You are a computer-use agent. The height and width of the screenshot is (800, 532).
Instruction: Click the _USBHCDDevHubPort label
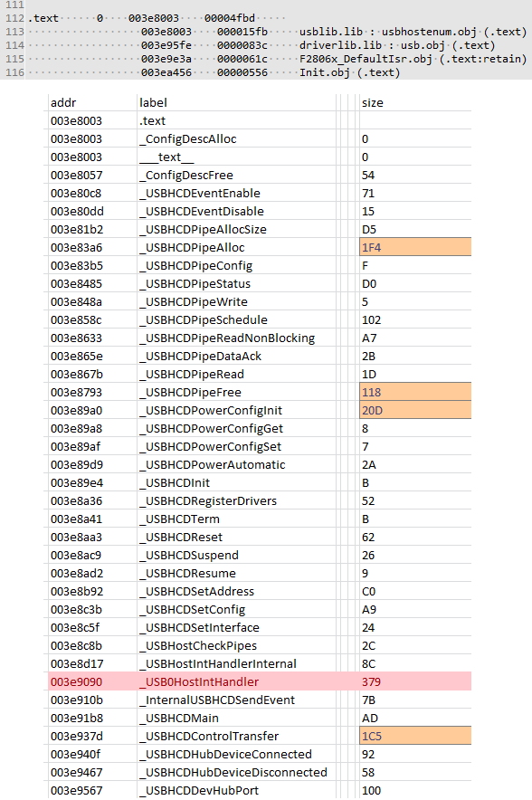tap(199, 790)
